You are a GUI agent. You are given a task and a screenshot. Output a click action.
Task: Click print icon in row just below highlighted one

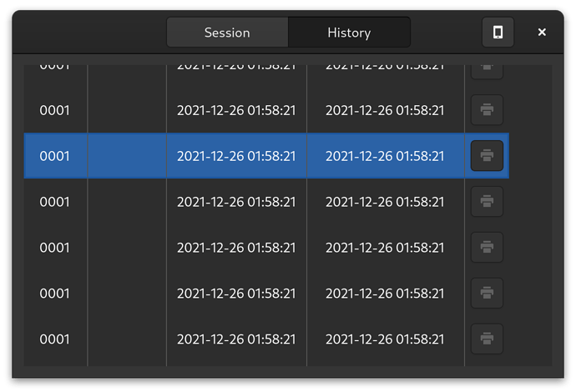click(487, 202)
